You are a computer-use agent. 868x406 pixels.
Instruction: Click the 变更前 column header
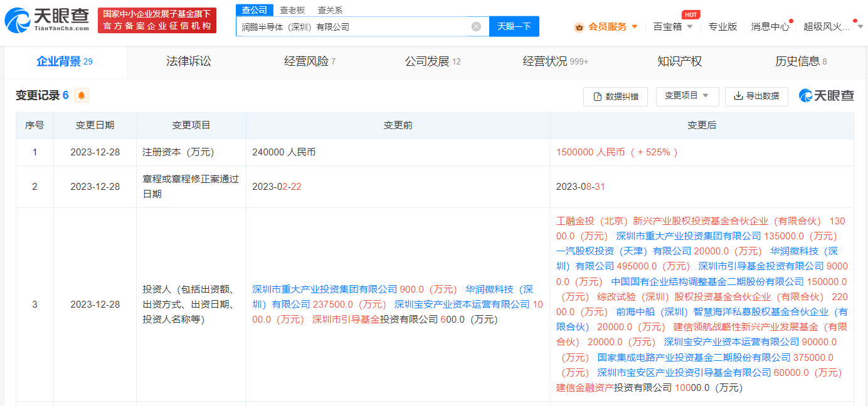point(398,125)
